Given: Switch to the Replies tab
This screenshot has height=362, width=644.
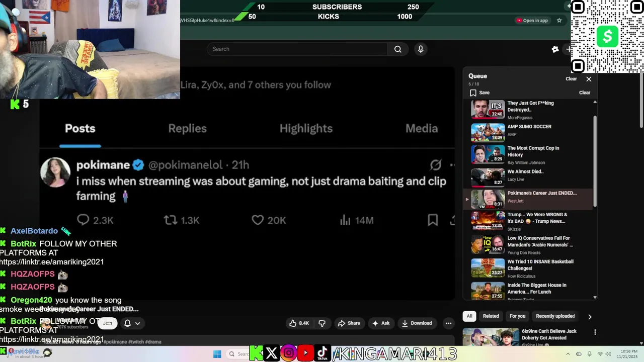Looking at the screenshot, I should pyautogui.click(x=187, y=129).
